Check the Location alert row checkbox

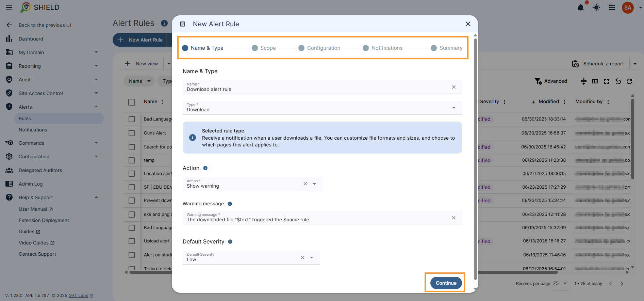click(132, 174)
